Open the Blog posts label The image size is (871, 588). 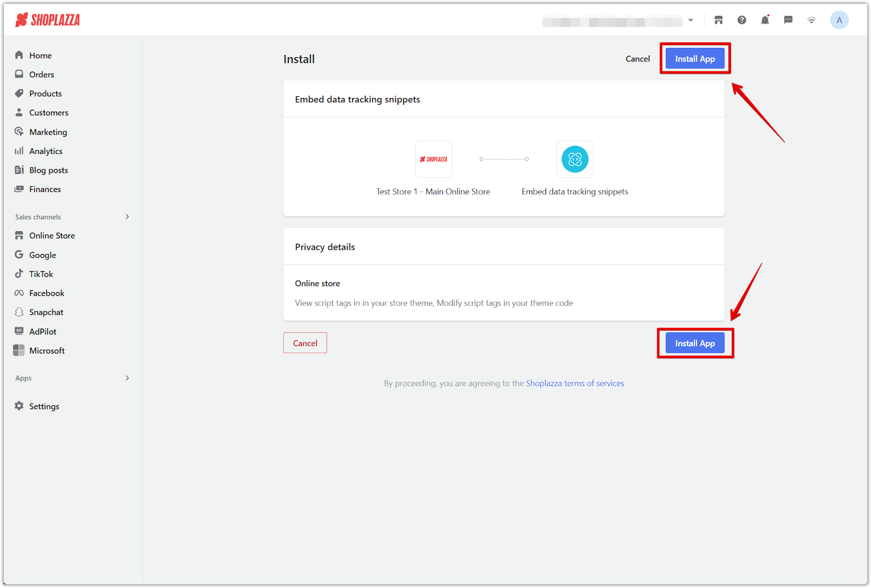point(48,170)
